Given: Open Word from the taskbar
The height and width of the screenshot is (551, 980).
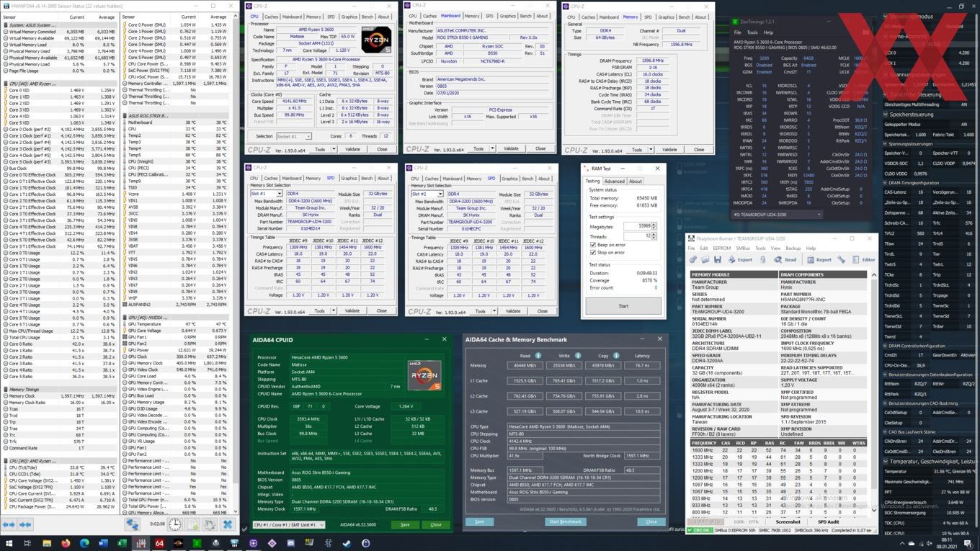Looking at the screenshot, I should coord(103,543).
